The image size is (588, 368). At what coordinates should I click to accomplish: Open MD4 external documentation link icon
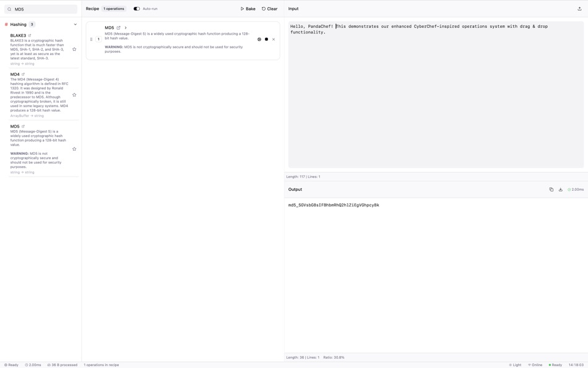pyautogui.click(x=23, y=74)
